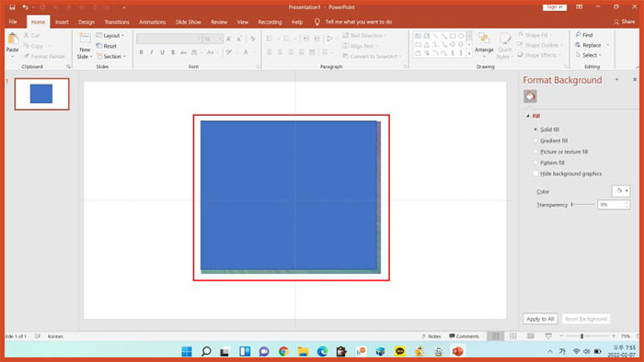Switch to Slide Sorter view
Image resolution: width=644 pixels, height=362 pixels.
tap(513, 336)
